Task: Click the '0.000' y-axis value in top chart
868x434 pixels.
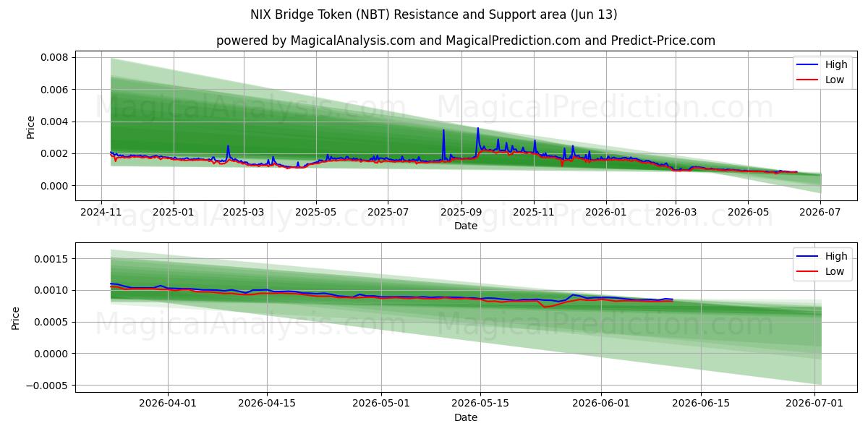Action: 55,186
